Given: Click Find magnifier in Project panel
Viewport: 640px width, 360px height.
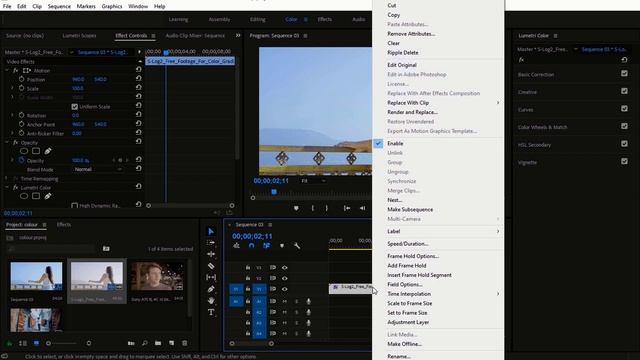Looking at the screenshot, I should pyautogui.click(x=144, y=343).
